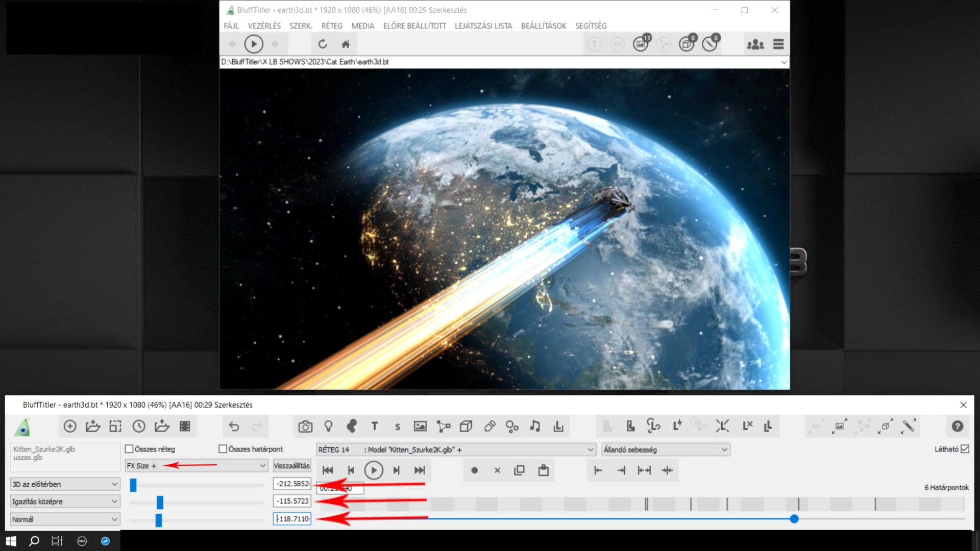The image size is (980, 551).
Task: Click the blob-shaped layer icon in toolbar
Action: pyautogui.click(x=352, y=427)
